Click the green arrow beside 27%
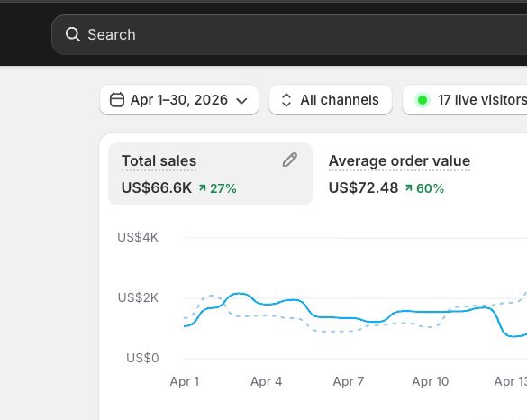Image resolution: width=527 pixels, height=420 pixels. (203, 187)
